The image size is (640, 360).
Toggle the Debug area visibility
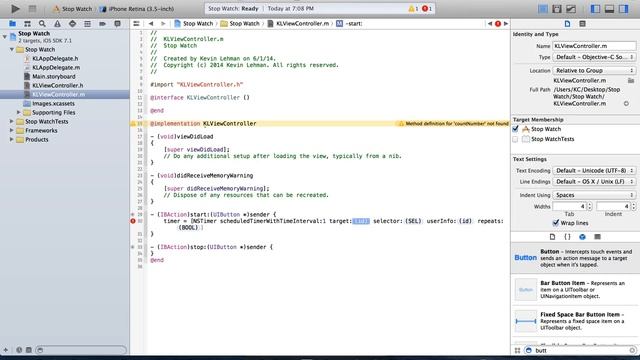click(x=609, y=9)
